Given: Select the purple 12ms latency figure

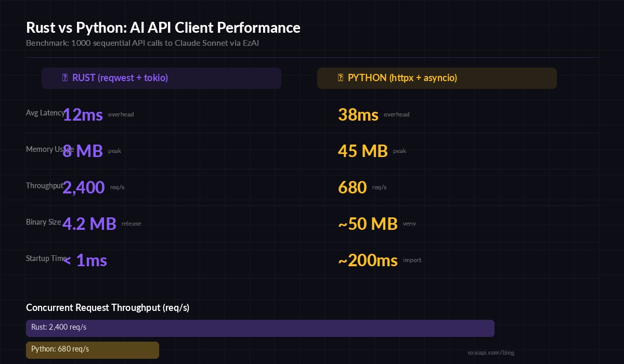Looking at the screenshot, I should point(82,115).
